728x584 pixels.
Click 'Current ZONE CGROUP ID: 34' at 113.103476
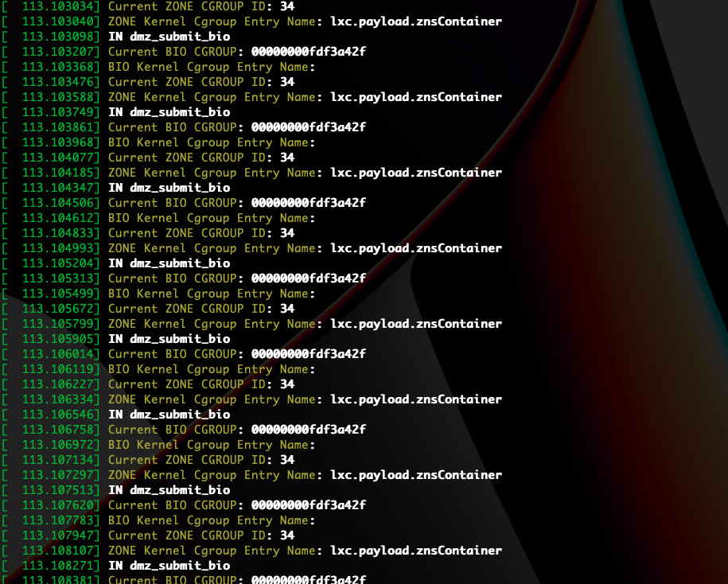tap(201, 82)
